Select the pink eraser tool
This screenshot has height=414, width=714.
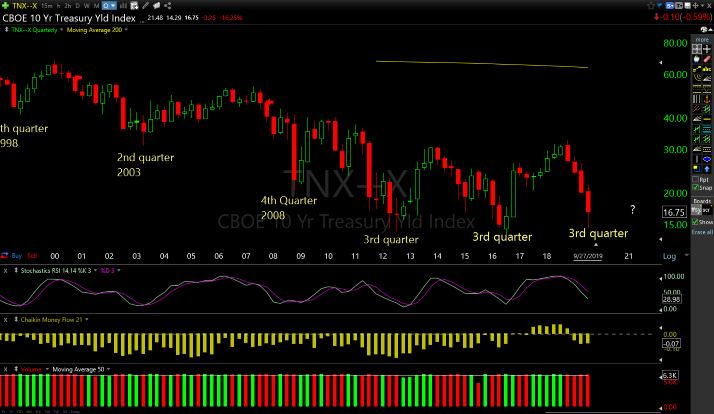coord(707,59)
